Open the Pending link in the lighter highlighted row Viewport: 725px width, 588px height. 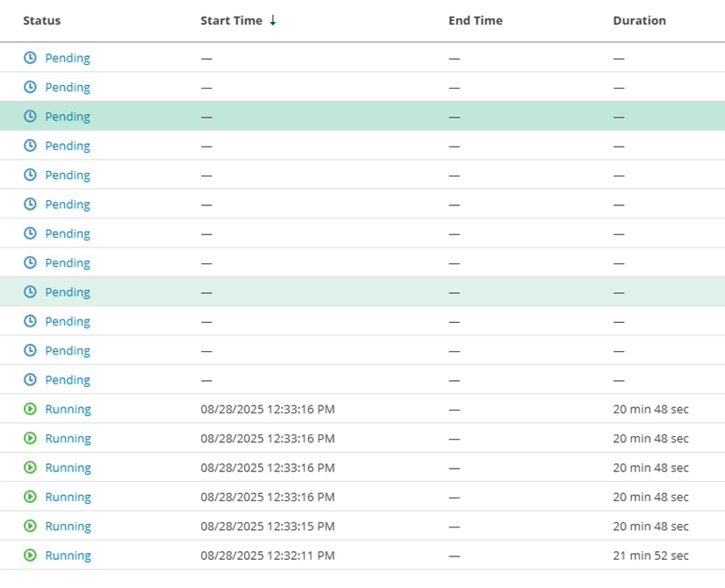68,292
